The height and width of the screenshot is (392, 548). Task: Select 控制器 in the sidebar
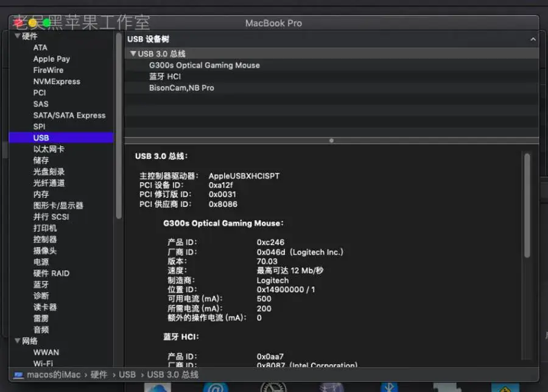[44, 239]
